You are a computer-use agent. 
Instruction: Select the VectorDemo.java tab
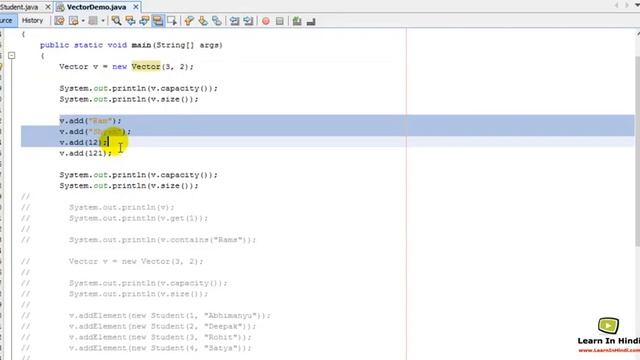[96, 7]
